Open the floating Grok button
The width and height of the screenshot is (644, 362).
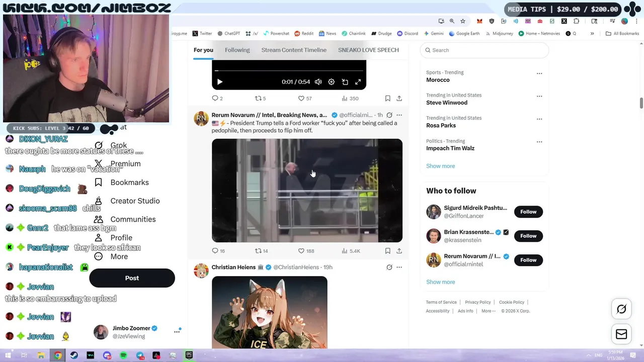point(621,309)
